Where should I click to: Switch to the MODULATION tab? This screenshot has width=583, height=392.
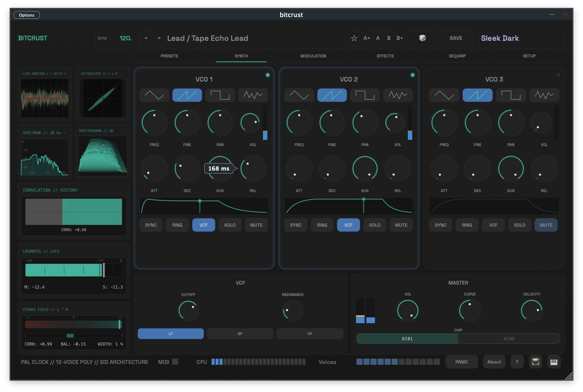[313, 56]
